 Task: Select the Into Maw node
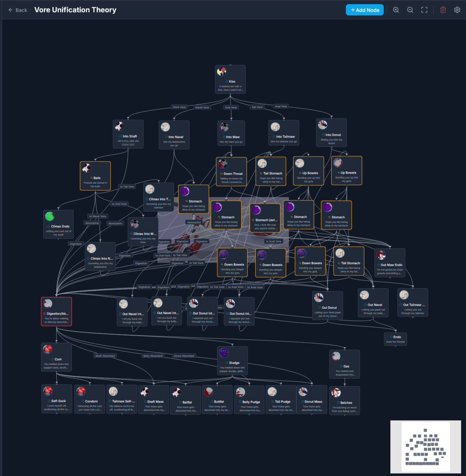pyautogui.click(x=231, y=137)
